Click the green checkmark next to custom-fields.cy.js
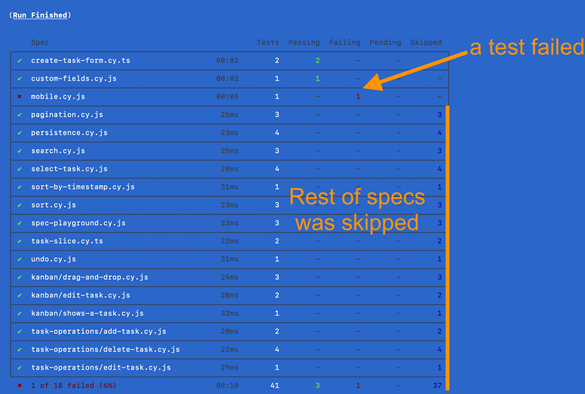 [19, 79]
